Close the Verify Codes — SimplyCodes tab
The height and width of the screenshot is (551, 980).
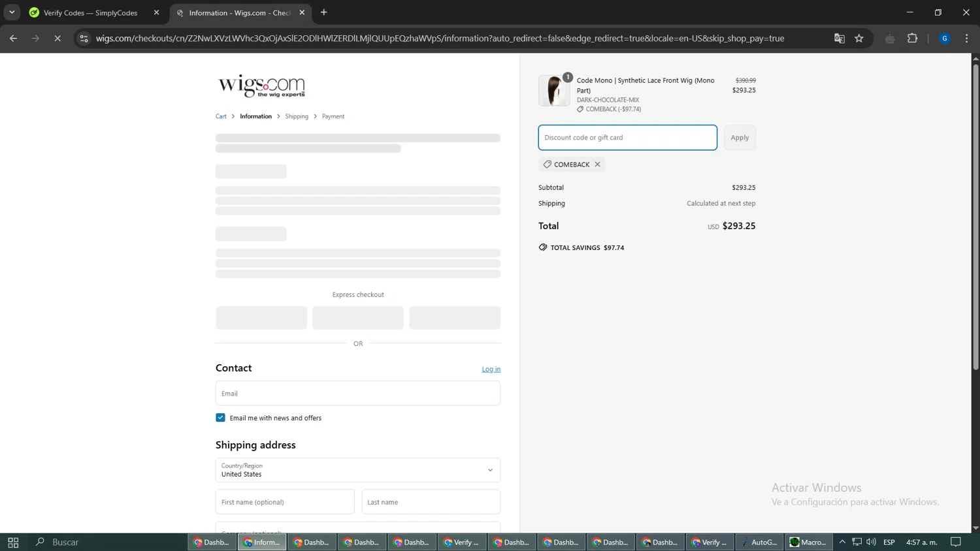point(156,12)
